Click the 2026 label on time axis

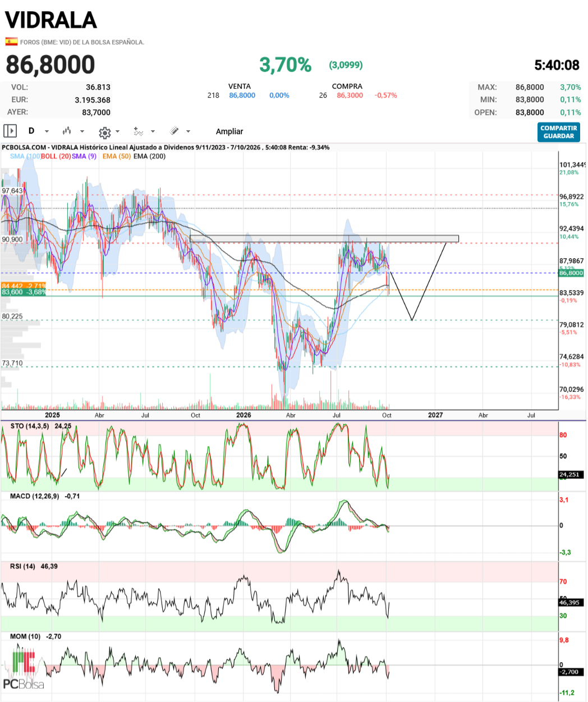pyautogui.click(x=244, y=415)
